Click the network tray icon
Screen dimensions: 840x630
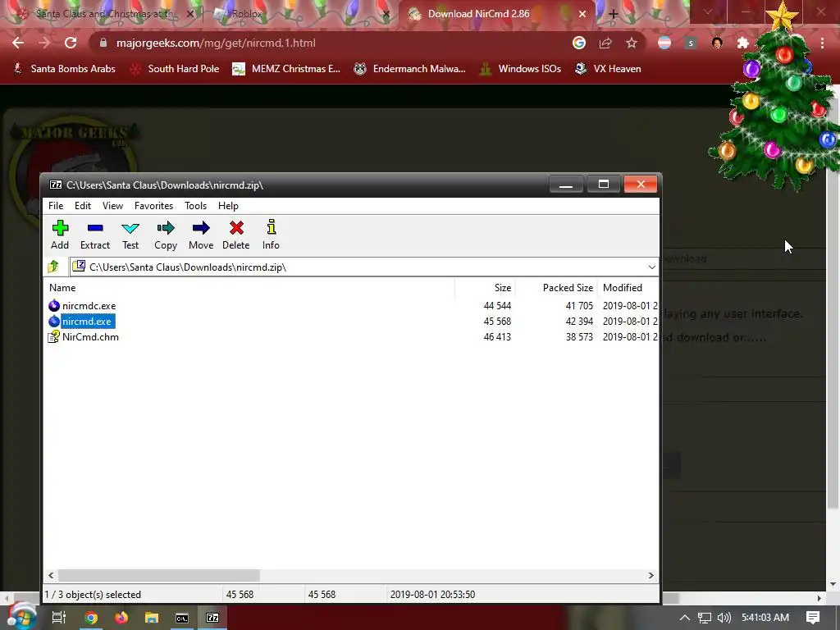[x=705, y=618]
